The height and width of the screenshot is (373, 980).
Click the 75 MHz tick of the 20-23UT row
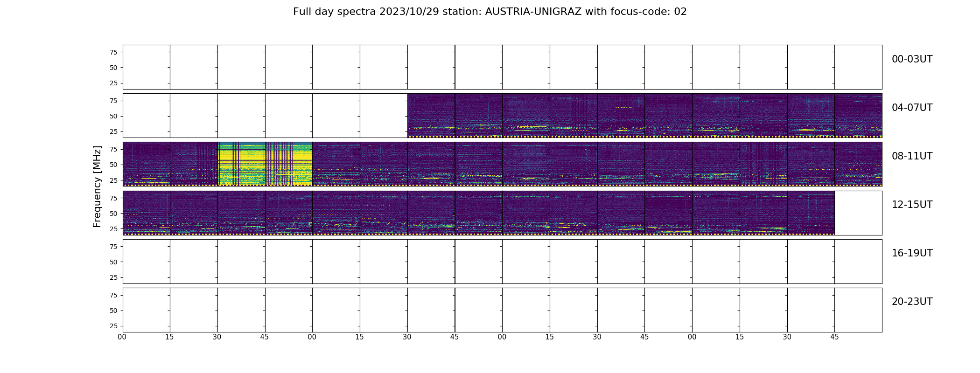click(113, 295)
